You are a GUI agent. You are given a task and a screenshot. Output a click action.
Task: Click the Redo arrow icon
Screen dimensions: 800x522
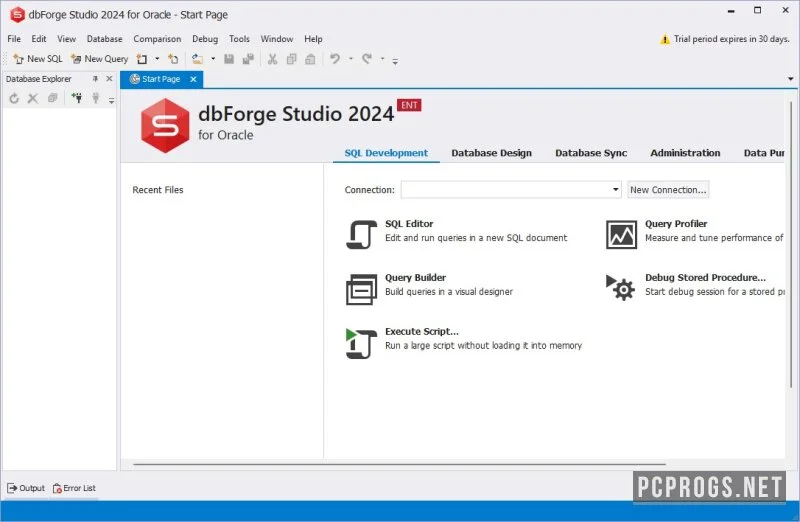(367, 59)
